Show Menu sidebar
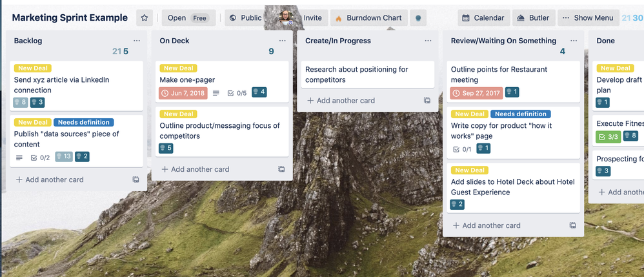This screenshot has height=277, width=644. [x=588, y=18]
